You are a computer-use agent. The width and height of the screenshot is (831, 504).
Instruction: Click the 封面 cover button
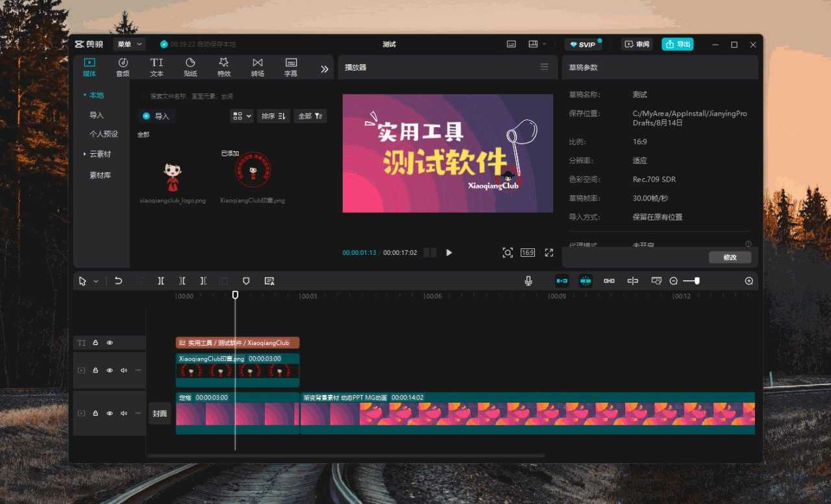160,413
